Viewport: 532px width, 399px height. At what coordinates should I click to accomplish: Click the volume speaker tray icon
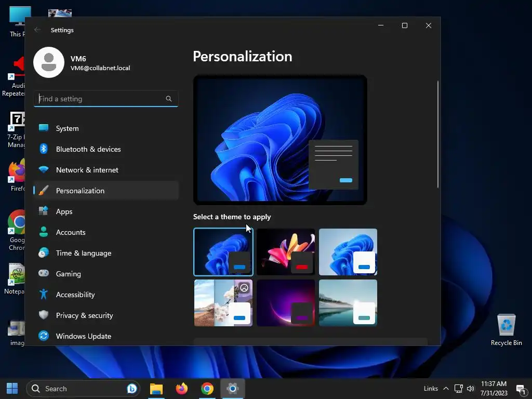[470, 389]
